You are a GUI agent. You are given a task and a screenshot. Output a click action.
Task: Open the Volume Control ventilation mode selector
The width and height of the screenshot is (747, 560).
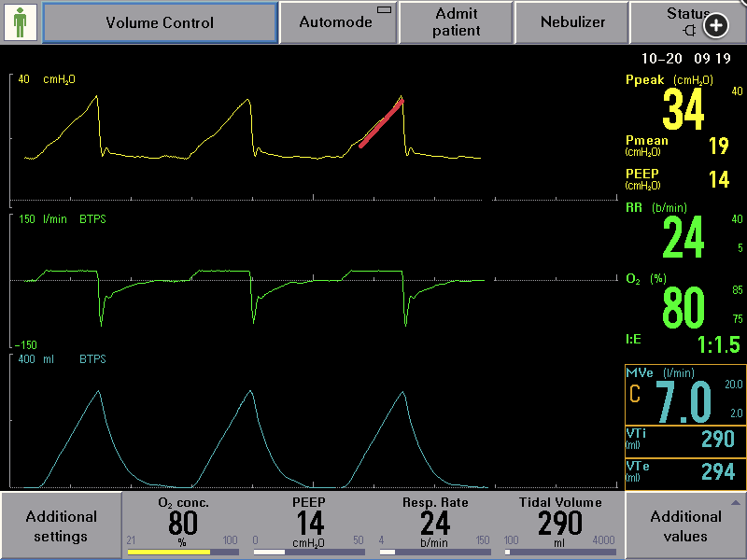click(x=160, y=22)
